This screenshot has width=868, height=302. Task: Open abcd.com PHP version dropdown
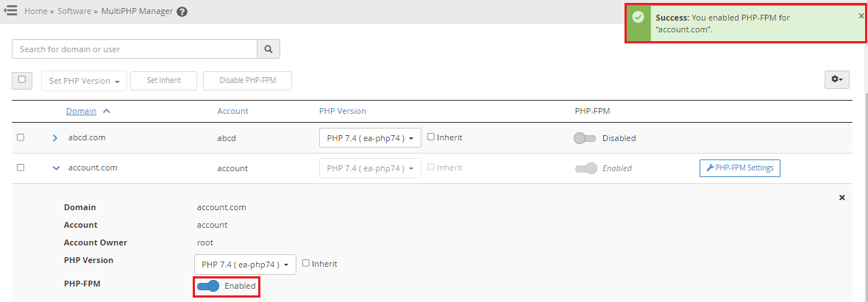(x=370, y=138)
